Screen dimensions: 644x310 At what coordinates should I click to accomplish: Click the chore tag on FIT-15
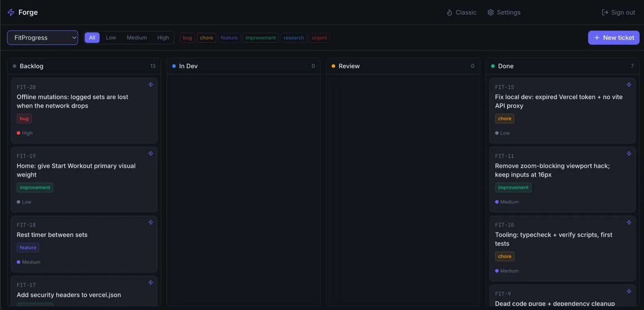[x=505, y=119]
